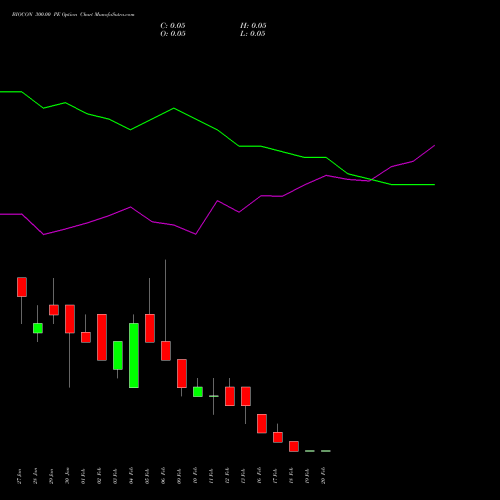Click the BIOCON PE Options chart title

tap(73, 15)
